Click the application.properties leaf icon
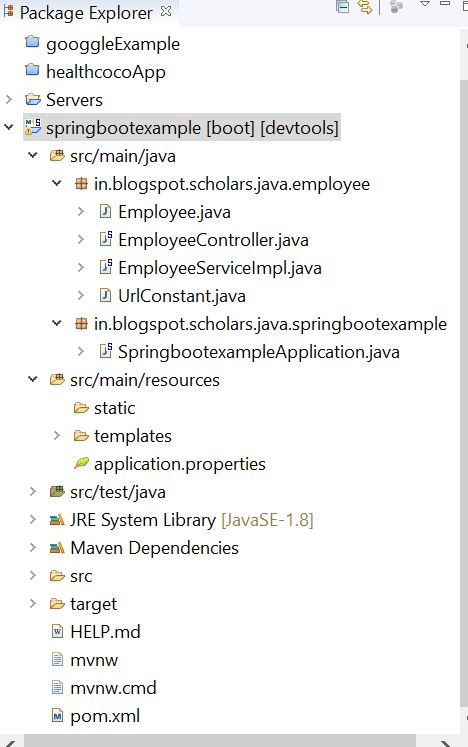 click(x=81, y=463)
